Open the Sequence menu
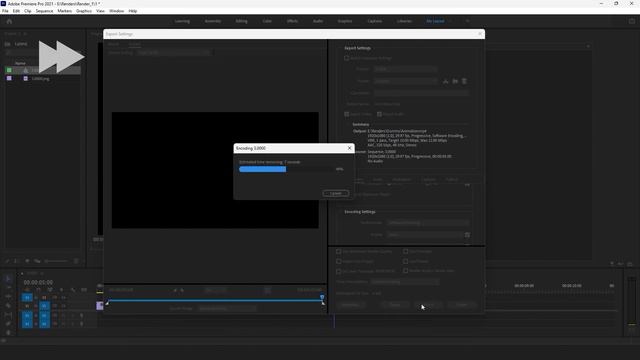Image resolution: width=640 pixels, height=360 pixels. (44, 11)
